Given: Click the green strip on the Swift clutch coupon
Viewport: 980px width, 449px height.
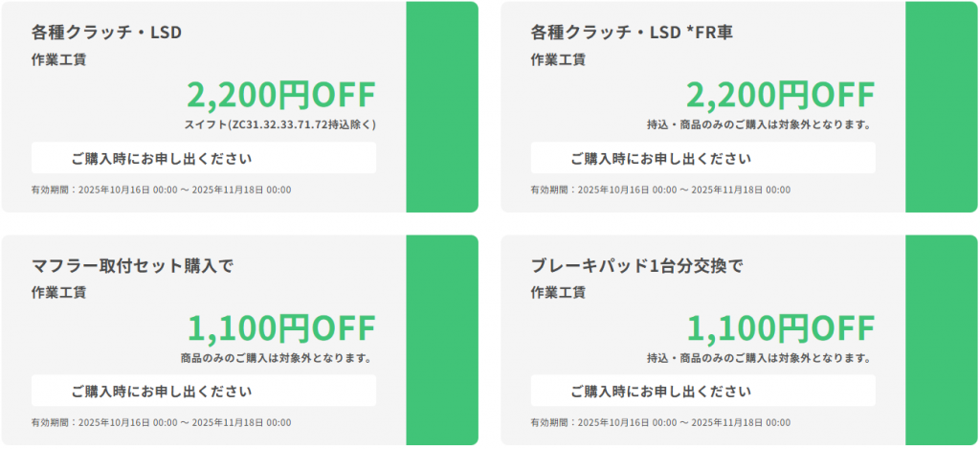Looking at the screenshot, I should (441, 106).
